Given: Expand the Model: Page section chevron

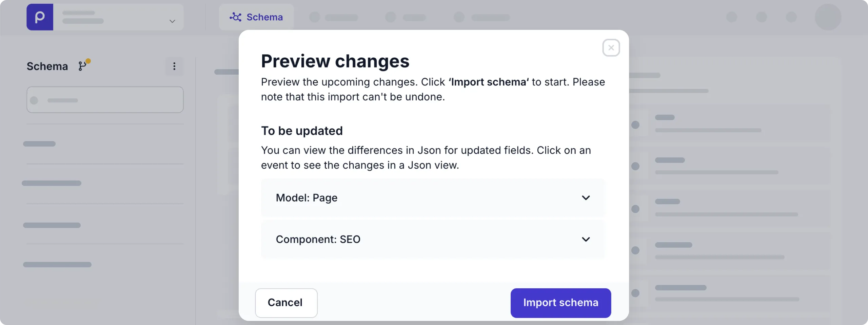Looking at the screenshot, I should [586, 198].
